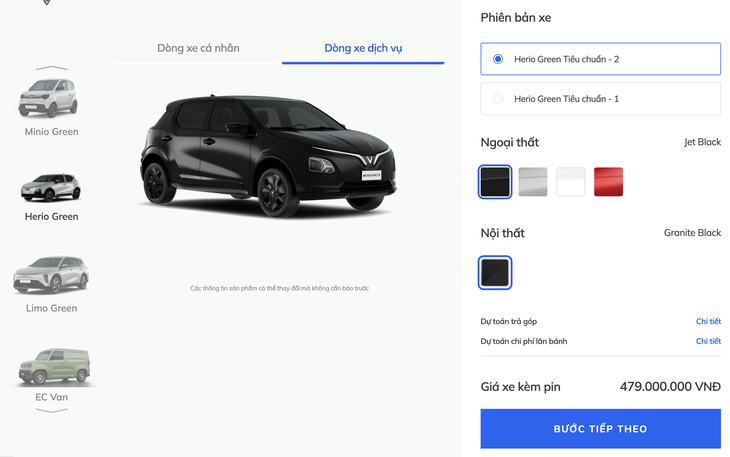Viewport: 730px width, 457px height.
Task: Open Chi tiết for Dự toán chi phí lăn bánh
Action: pos(708,341)
